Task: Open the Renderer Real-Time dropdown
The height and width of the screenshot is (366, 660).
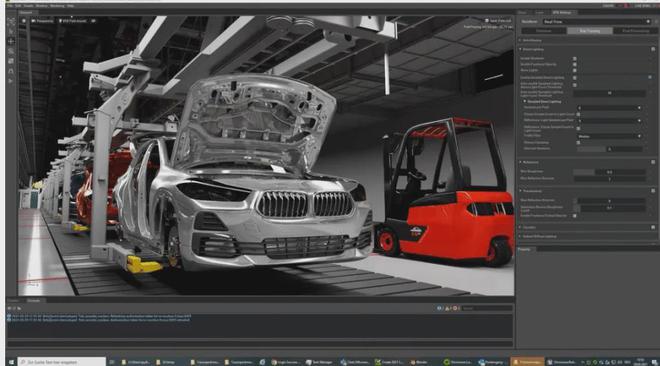Action: (x=597, y=21)
